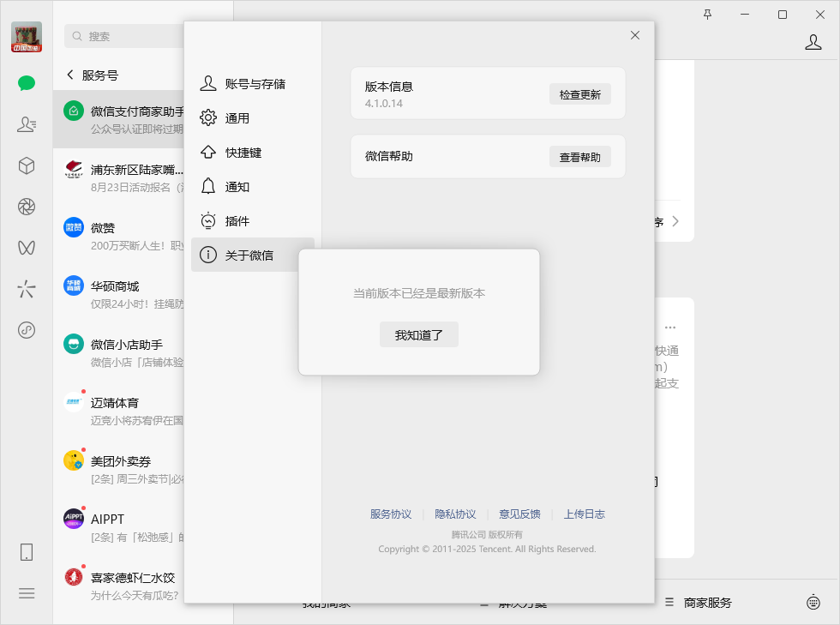Click the 检查更新 button

coord(579,94)
